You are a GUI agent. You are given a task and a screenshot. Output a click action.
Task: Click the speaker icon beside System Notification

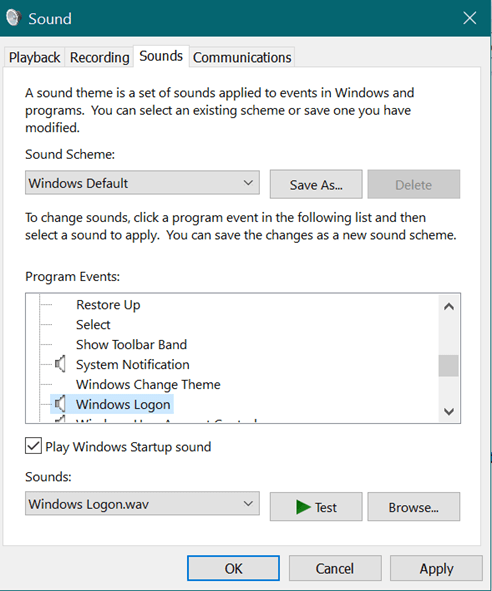(60, 364)
